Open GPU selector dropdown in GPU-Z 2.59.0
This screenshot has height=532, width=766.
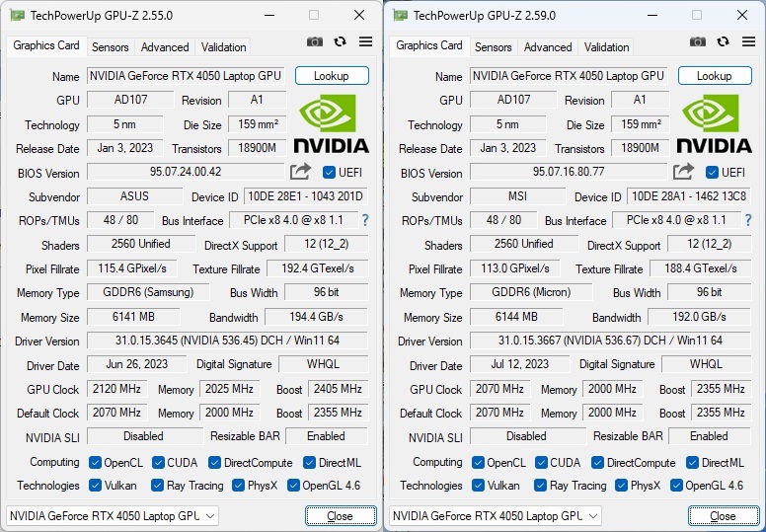coord(496,516)
